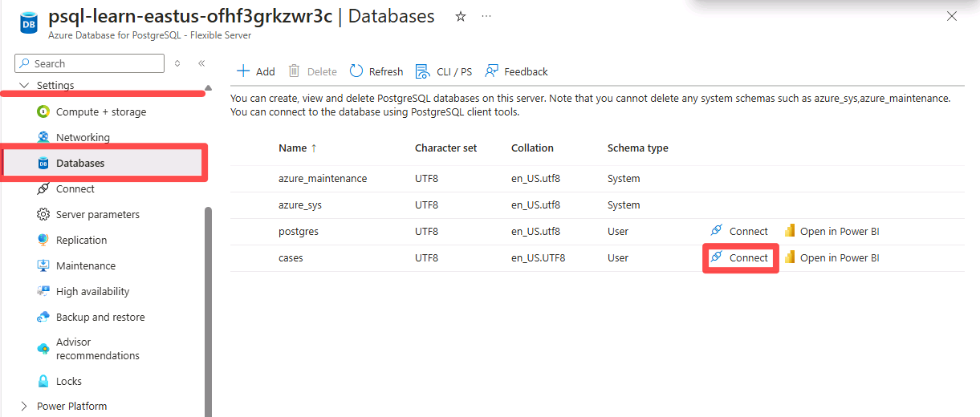Click the Schema type column header
Viewport: 980px width, 417px height.
638,148
